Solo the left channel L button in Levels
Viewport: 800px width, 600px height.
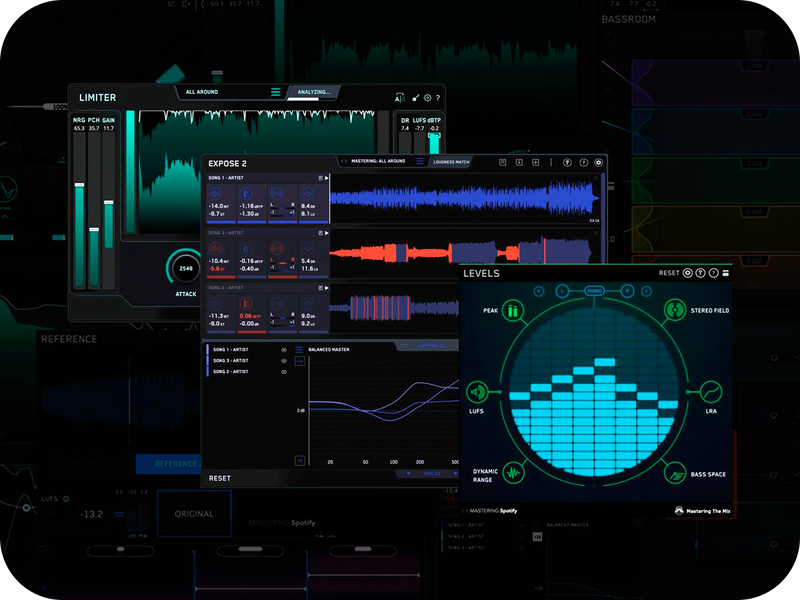point(563,291)
